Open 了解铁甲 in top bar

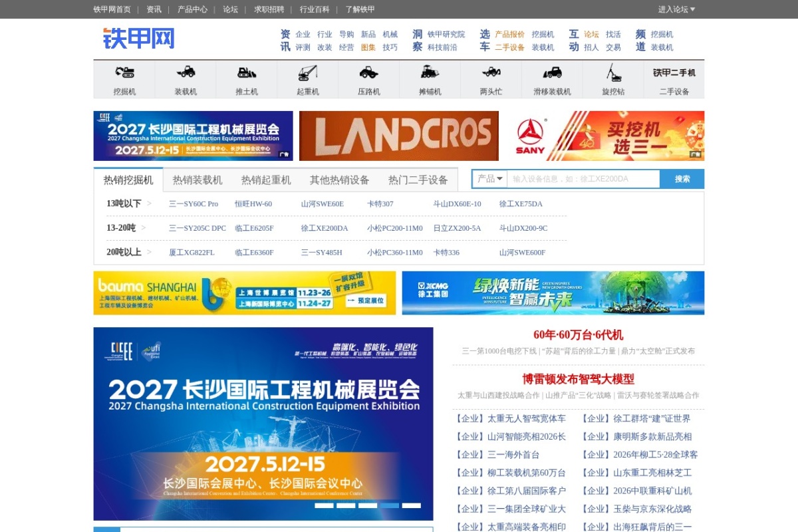360,9
